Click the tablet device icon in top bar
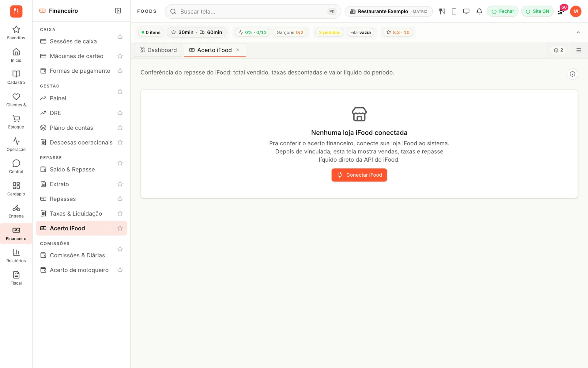Image resolution: width=588 pixels, height=368 pixels. point(454,11)
